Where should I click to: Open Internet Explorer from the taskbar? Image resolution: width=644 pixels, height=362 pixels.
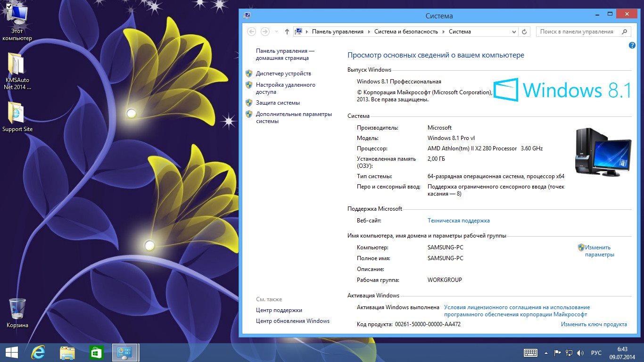tap(38, 353)
